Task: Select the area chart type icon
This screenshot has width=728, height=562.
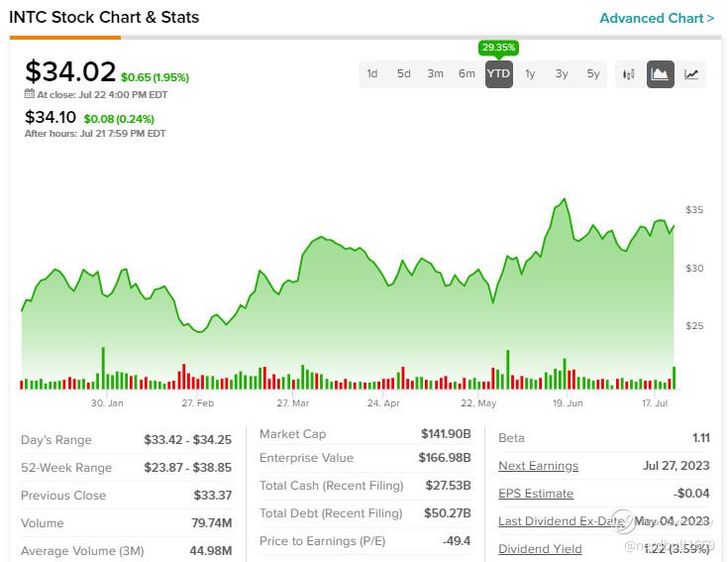Action: 661,74
